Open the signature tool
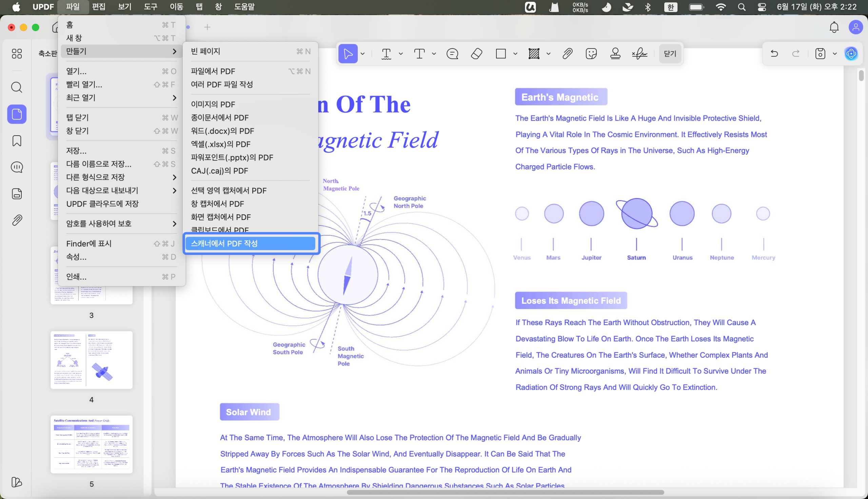868x499 pixels. (639, 54)
